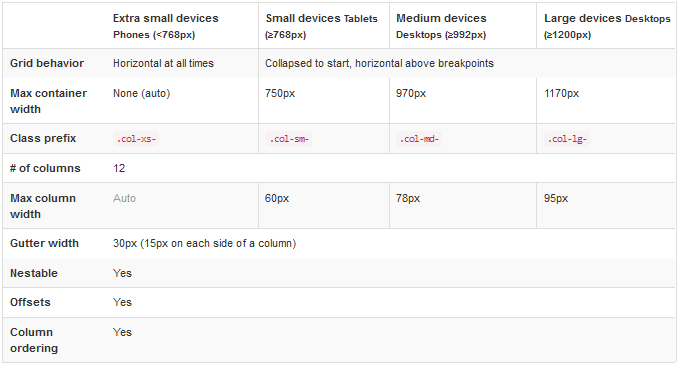Select the Large devices Desktops header
The width and height of the screenshot is (677, 367).
[x=607, y=26]
